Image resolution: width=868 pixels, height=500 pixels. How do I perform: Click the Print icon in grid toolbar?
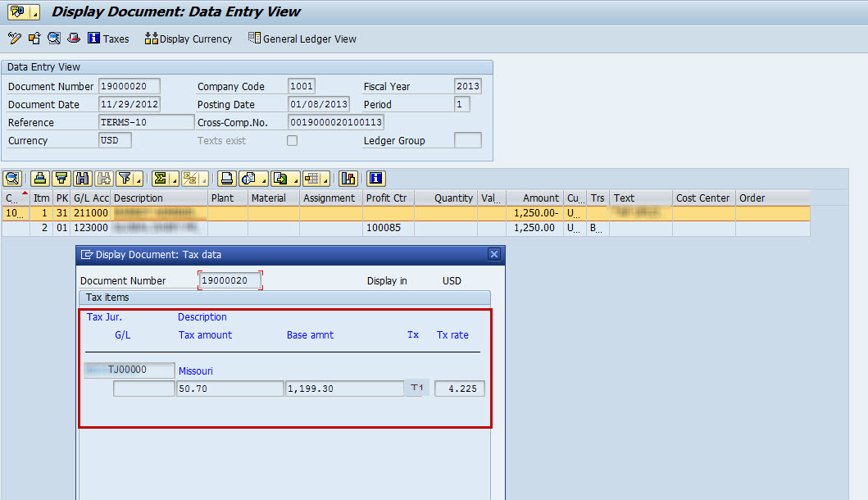point(227,178)
